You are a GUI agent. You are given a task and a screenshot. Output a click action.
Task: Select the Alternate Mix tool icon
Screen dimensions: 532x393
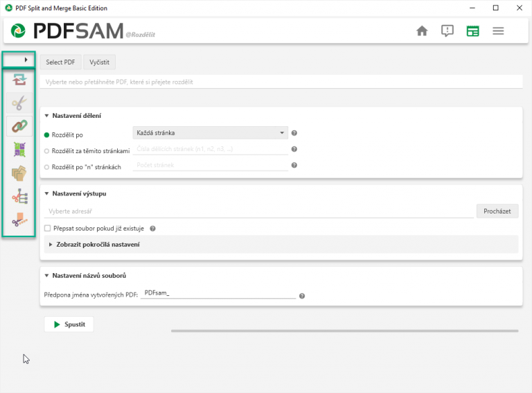click(19, 79)
